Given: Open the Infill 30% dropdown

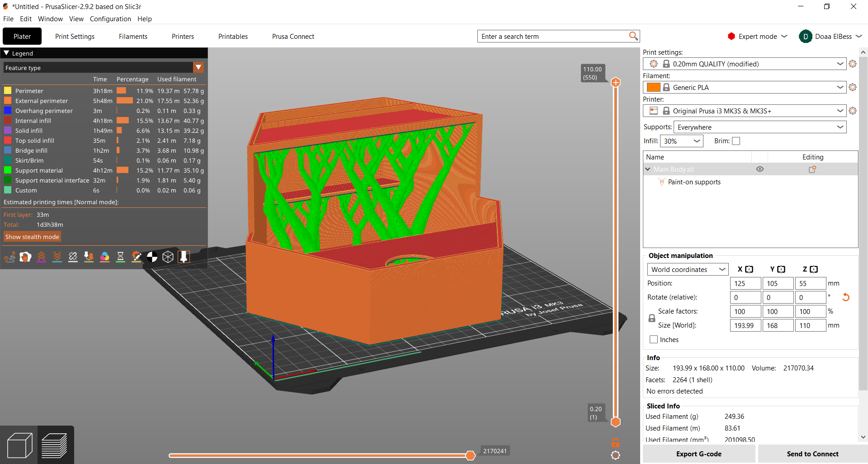Looking at the screenshot, I should [682, 141].
